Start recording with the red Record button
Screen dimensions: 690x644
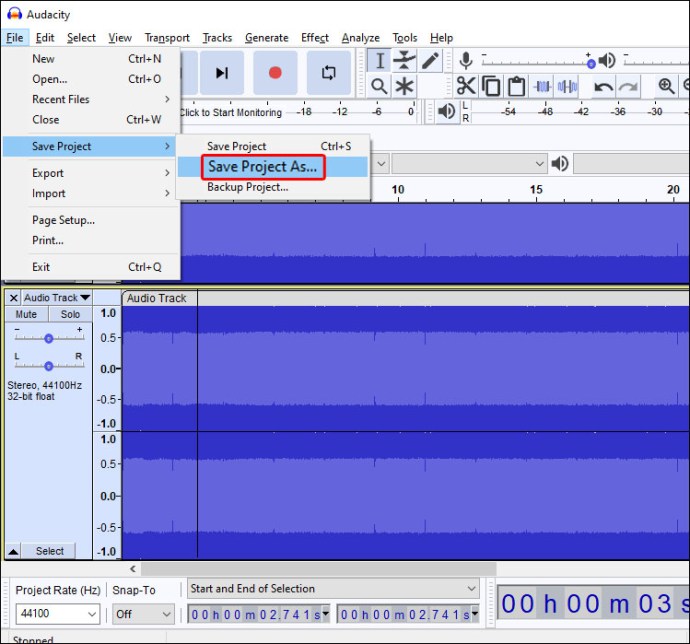coord(275,73)
